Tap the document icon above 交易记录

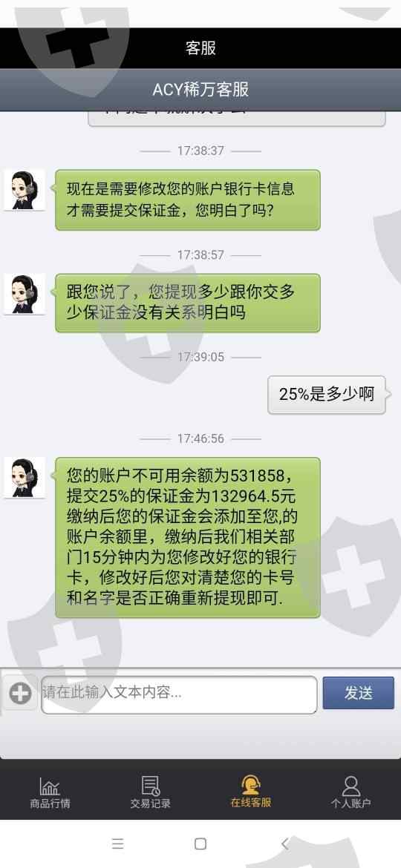(150, 786)
